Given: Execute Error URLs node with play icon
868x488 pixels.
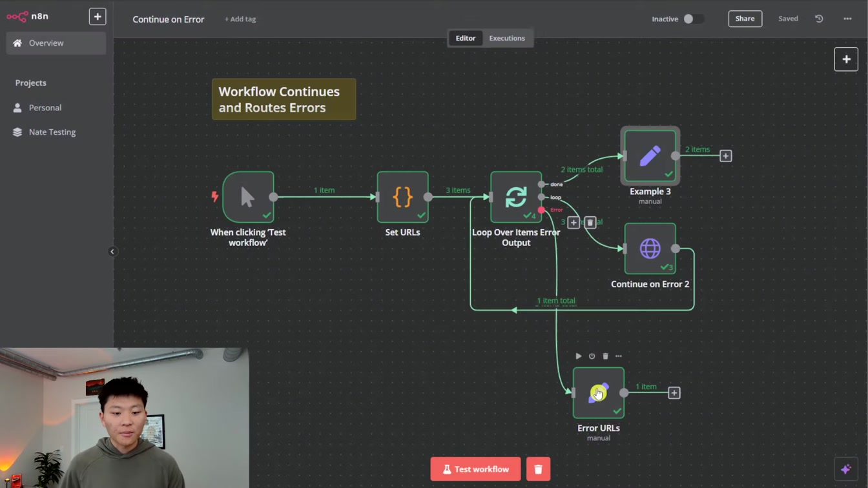Looking at the screenshot, I should [x=578, y=356].
